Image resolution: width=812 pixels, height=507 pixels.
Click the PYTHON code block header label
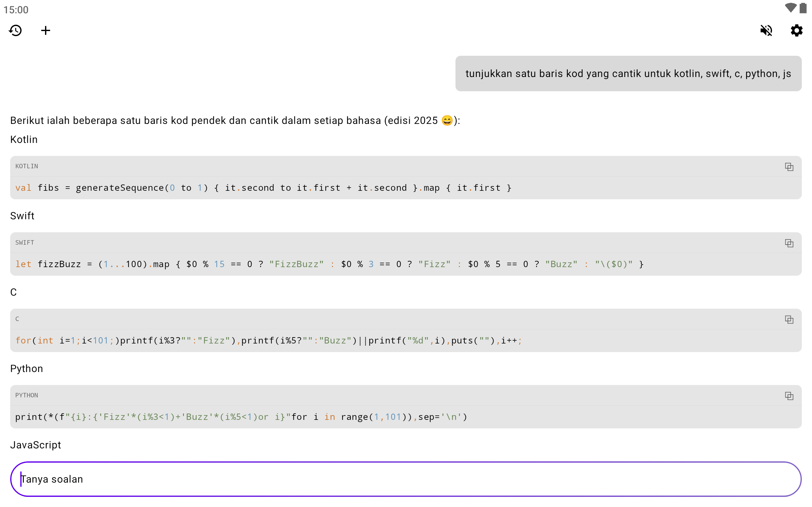27,395
